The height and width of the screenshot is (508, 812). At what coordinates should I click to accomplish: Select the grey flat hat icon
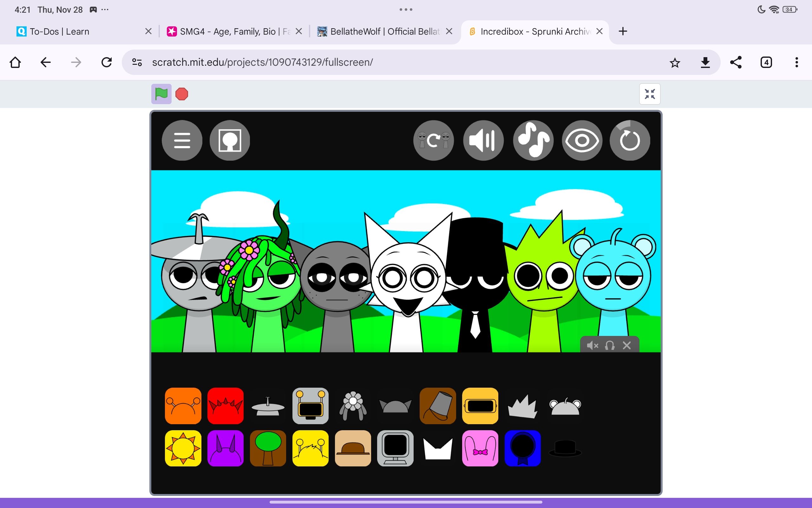(268, 406)
